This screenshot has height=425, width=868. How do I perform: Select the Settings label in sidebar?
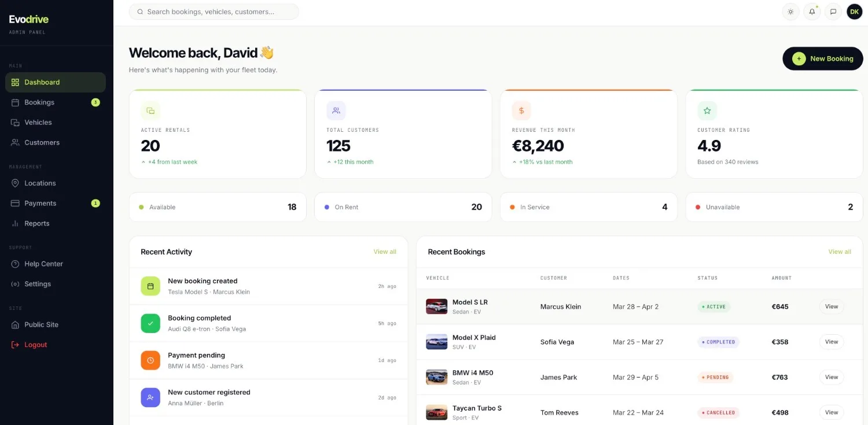click(x=38, y=284)
